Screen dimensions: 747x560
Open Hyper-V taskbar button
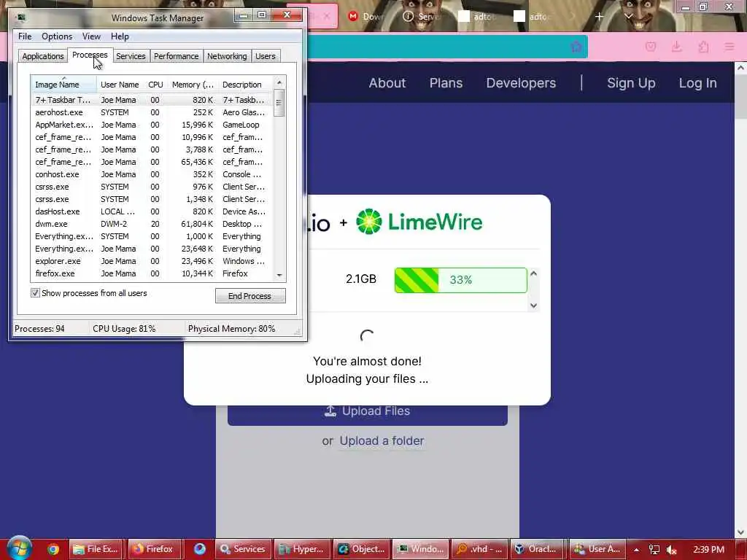pyautogui.click(x=302, y=549)
